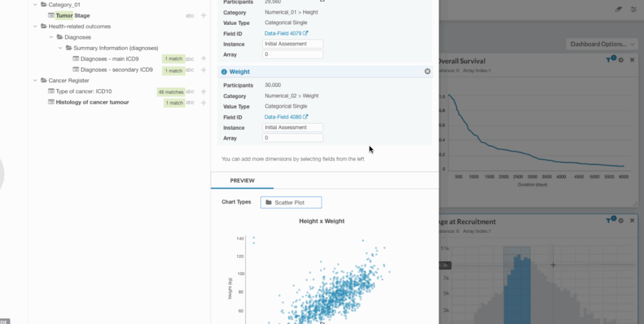Open the Data-Field 4080 link
The height and width of the screenshot is (324, 644).
[286, 117]
